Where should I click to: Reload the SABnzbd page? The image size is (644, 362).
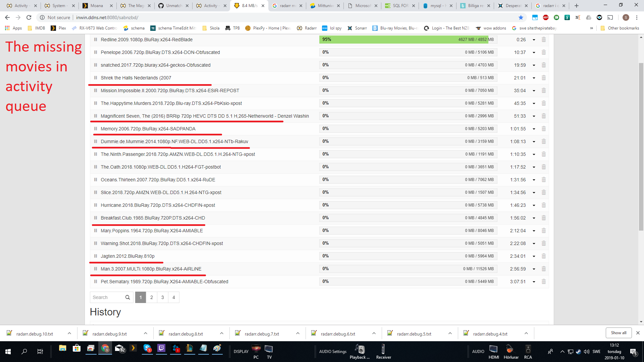[29, 17]
